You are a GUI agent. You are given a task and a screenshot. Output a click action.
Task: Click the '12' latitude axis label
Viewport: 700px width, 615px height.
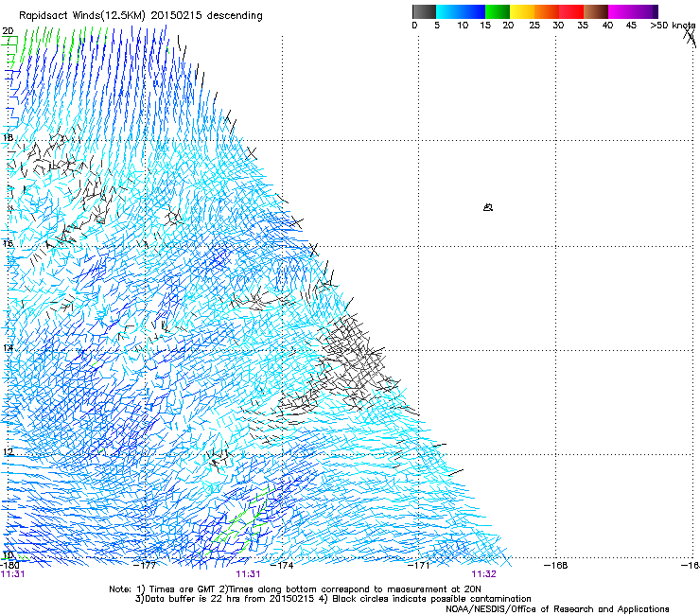(8, 451)
